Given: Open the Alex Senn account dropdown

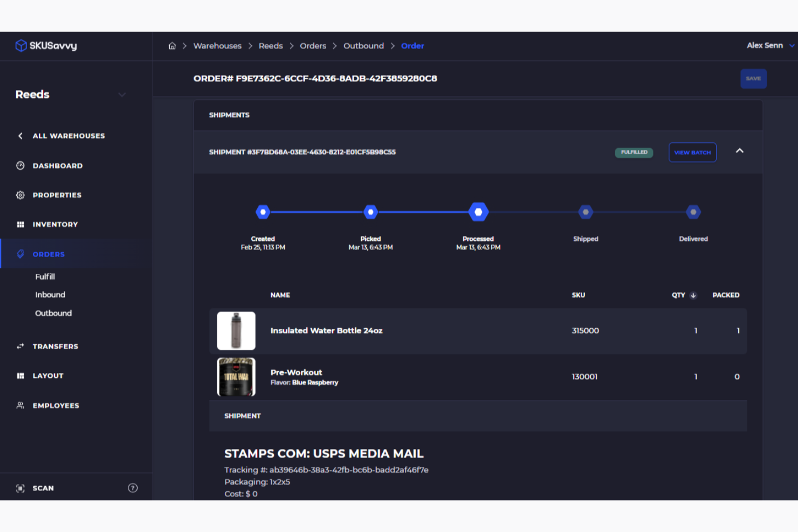Looking at the screenshot, I should tap(770, 46).
